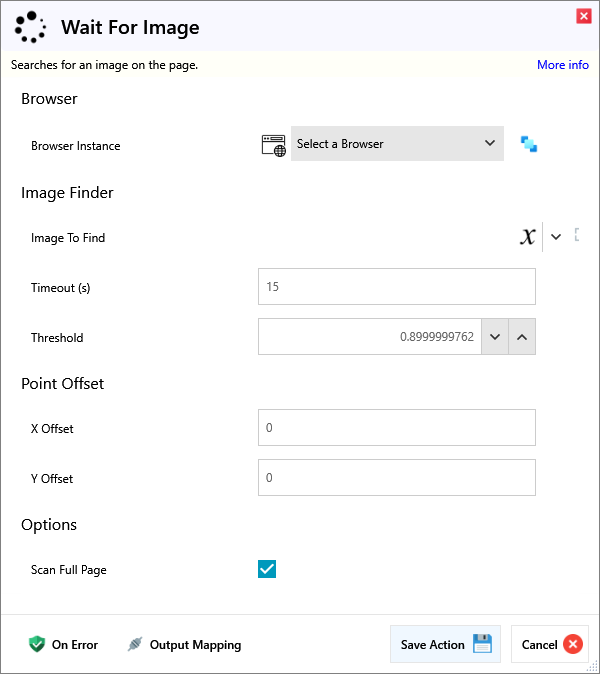Uncheck the Scan Full Page checkbox
Image resolution: width=600 pixels, height=674 pixels.
tap(267, 569)
